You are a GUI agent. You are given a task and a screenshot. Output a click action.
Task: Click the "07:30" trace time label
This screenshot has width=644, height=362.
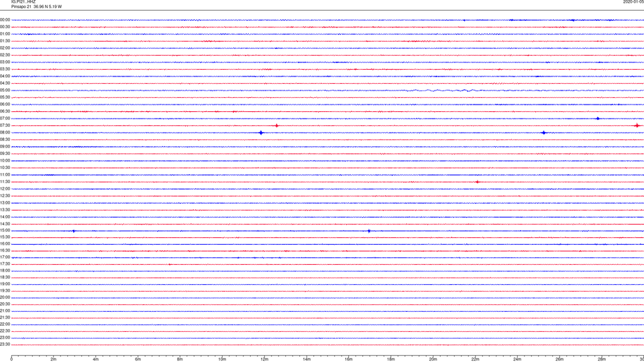pyautogui.click(x=5, y=125)
